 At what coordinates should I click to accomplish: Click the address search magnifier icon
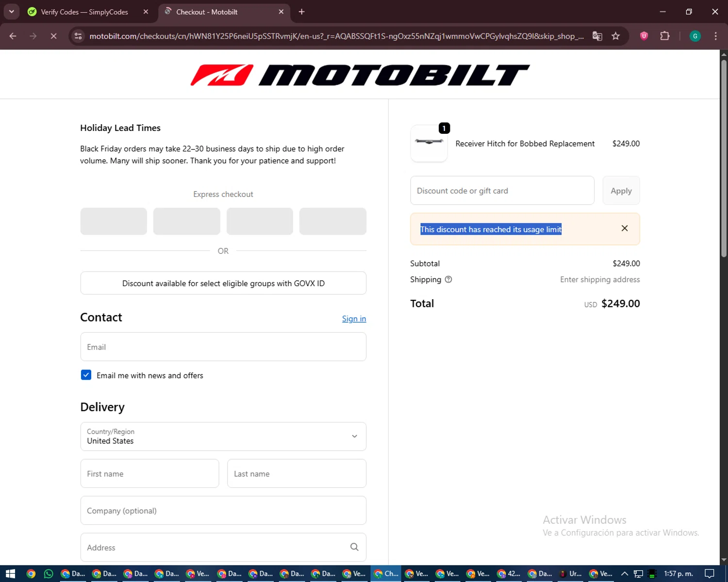[x=354, y=547]
